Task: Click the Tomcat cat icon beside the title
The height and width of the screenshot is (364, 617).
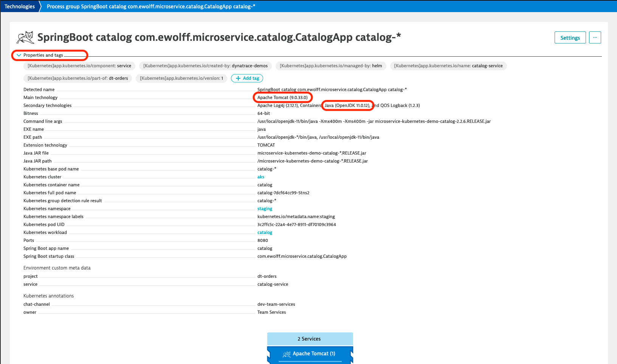Action: (x=25, y=37)
